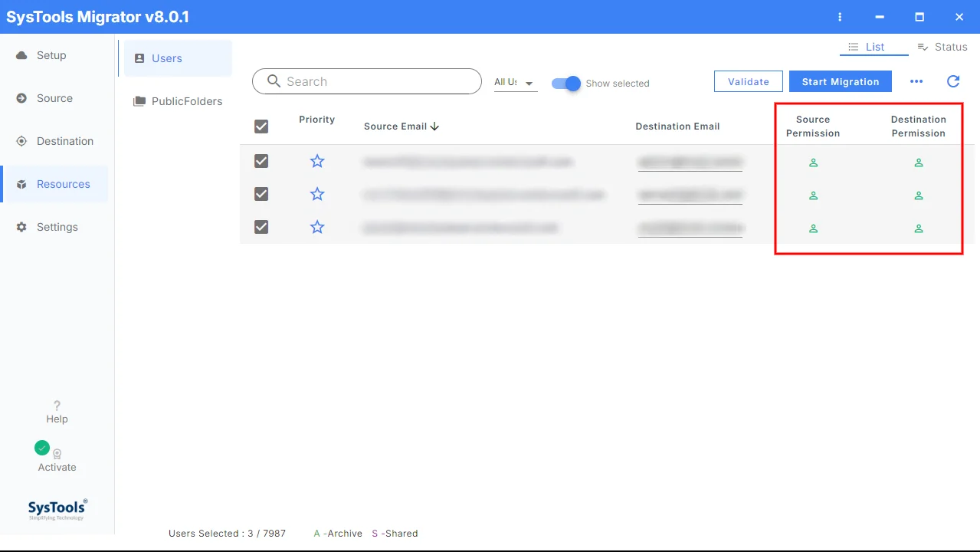This screenshot has height=552, width=980.
Task: Toggle the select-all checkbox in table header
Action: 261,127
